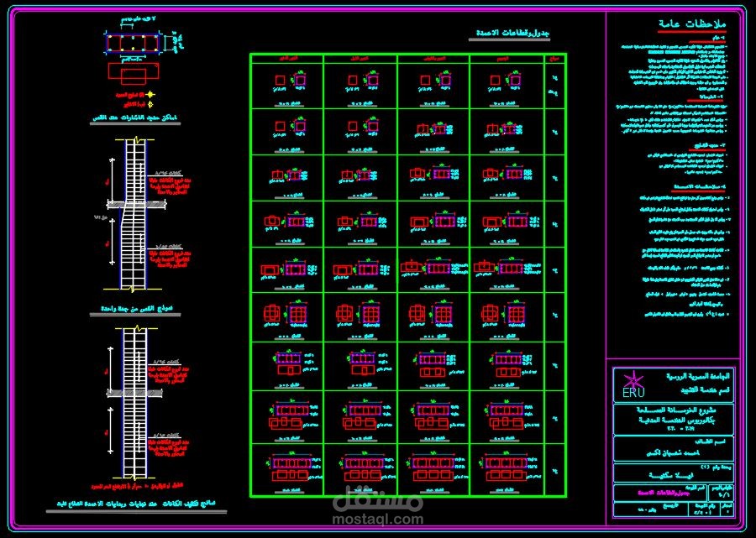
Task: Click the lower yellow rebar legend symbol
Action: pyautogui.click(x=150, y=105)
